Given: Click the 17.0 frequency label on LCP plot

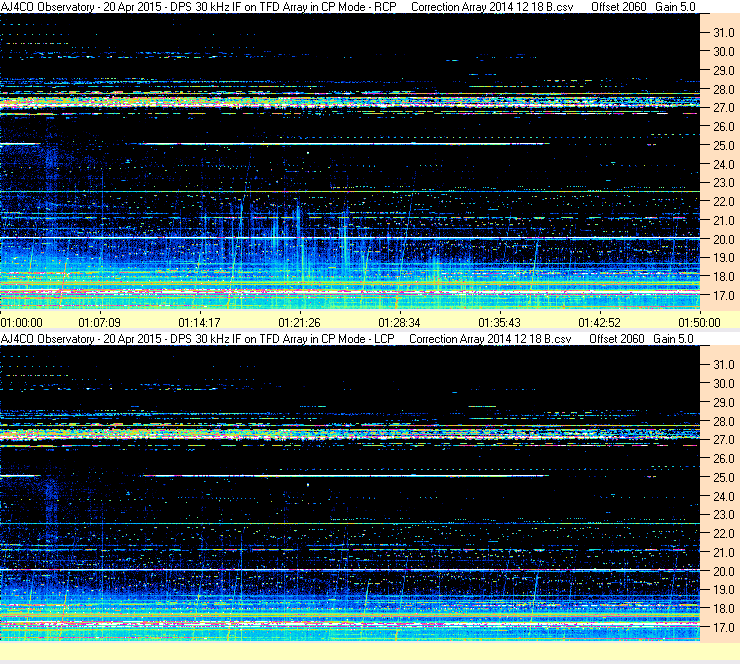Looking at the screenshot, I should pyautogui.click(x=724, y=628).
